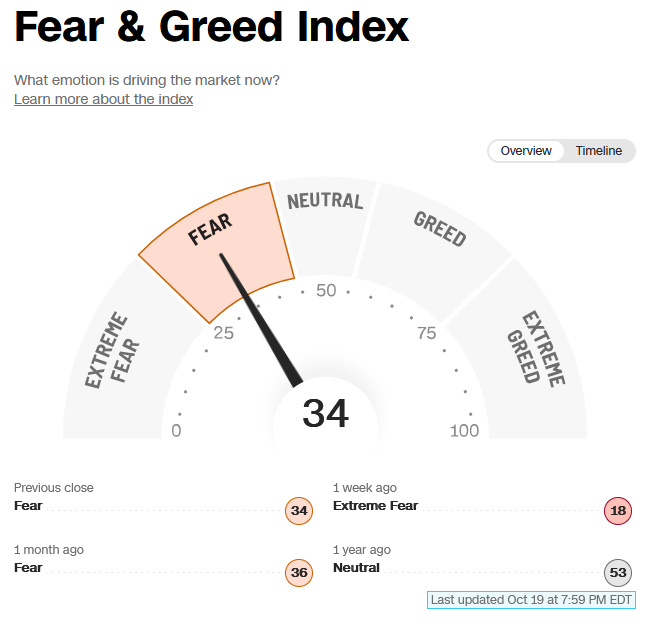Image resolution: width=645 pixels, height=626 pixels.
Task: Click the 50 gauge scale label
Action: coord(326,290)
